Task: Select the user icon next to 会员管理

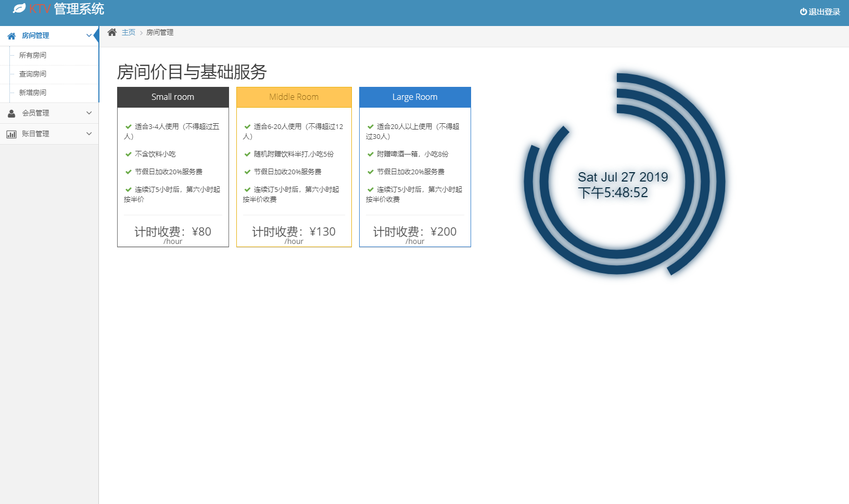Action: pos(11,113)
